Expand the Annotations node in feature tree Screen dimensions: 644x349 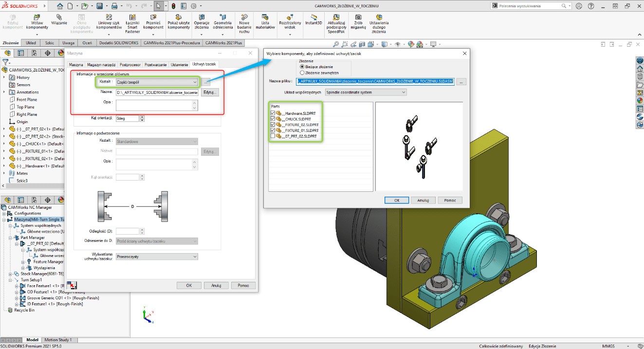point(4,92)
